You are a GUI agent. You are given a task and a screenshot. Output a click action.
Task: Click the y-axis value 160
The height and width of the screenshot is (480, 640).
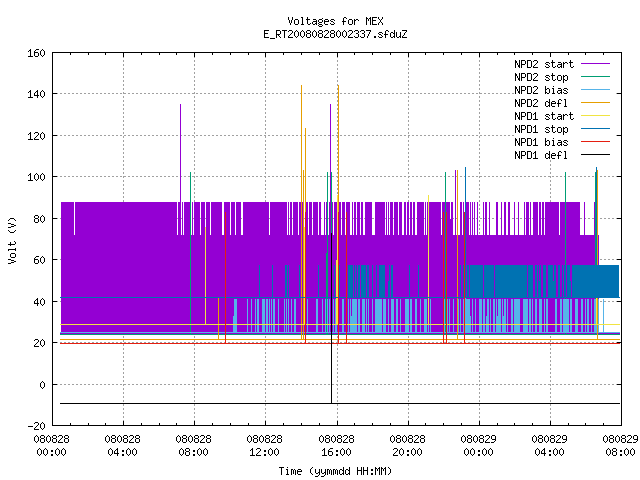pos(36,53)
